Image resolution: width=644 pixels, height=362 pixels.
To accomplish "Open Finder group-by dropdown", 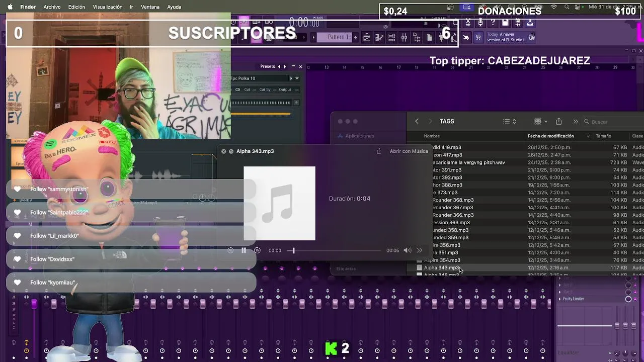I will pos(541,121).
